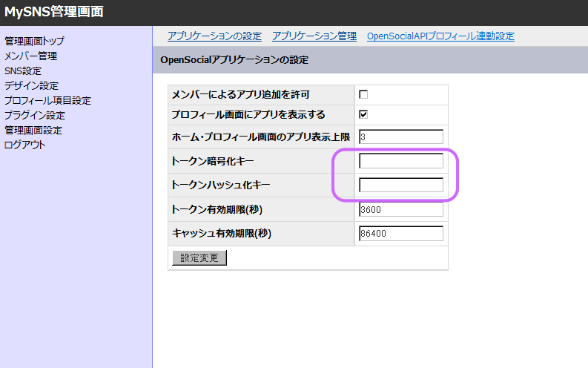This screenshot has width=588, height=368.
Task: Click the MySNS管理画面 header title
Action: (x=54, y=11)
